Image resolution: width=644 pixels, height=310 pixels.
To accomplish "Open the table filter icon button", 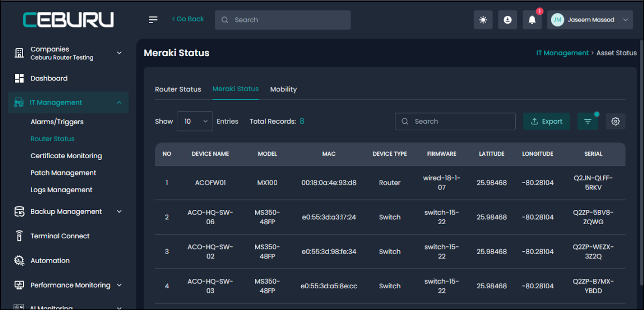I will [x=588, y=121].
